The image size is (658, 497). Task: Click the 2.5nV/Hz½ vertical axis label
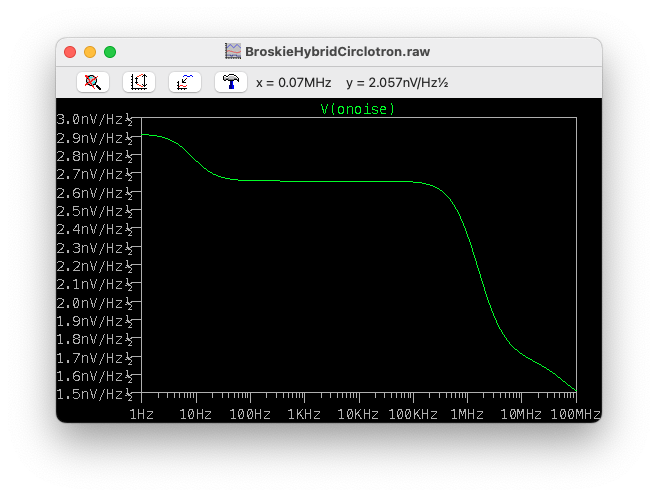point(95,211)
